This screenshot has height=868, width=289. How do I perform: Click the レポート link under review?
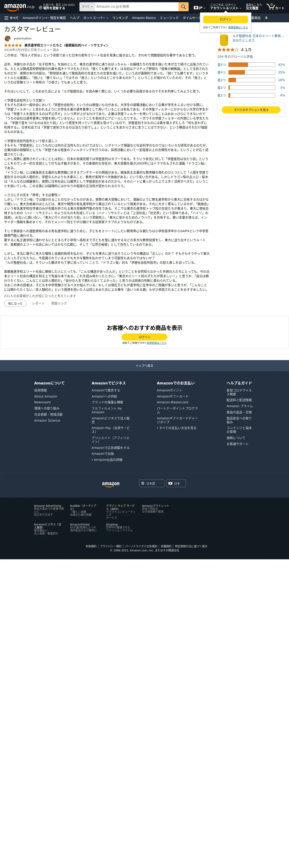(38, 304)
